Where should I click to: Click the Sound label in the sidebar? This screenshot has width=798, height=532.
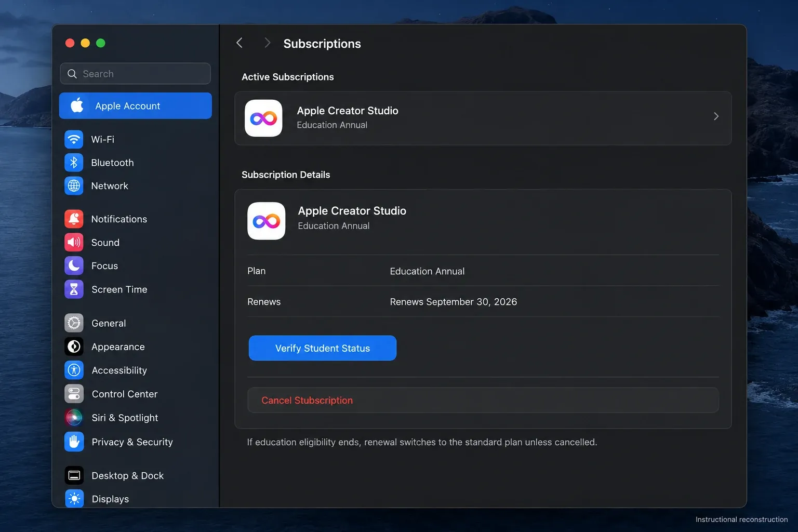tap(105, 243)
